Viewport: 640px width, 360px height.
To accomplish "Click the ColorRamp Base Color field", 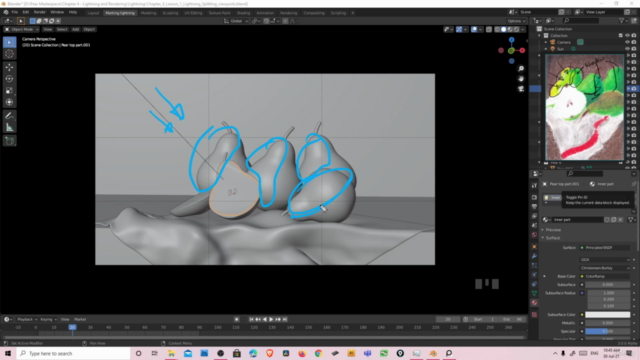I will coord(605,276).
